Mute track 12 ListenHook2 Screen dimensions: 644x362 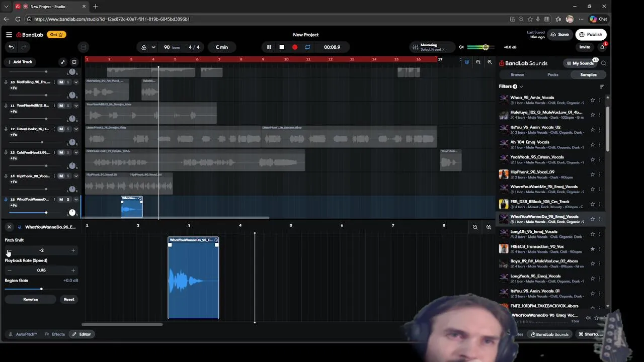61,129
